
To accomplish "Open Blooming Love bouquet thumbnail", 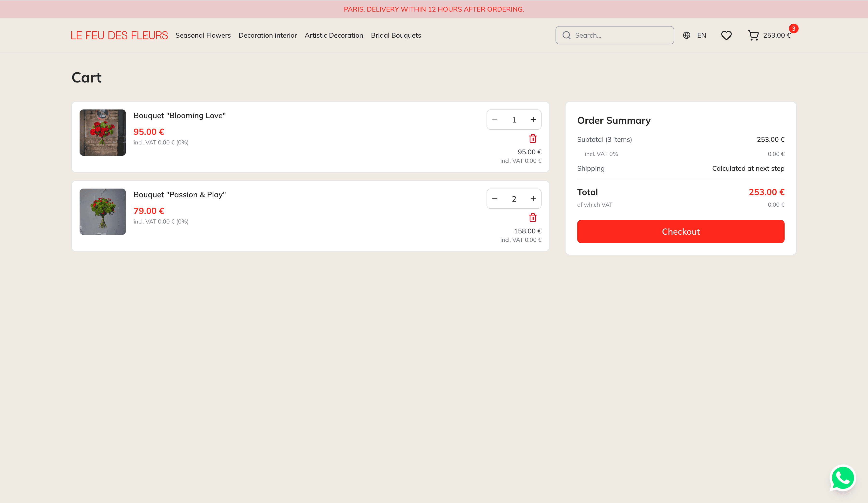I will click(x=103, y=133).
